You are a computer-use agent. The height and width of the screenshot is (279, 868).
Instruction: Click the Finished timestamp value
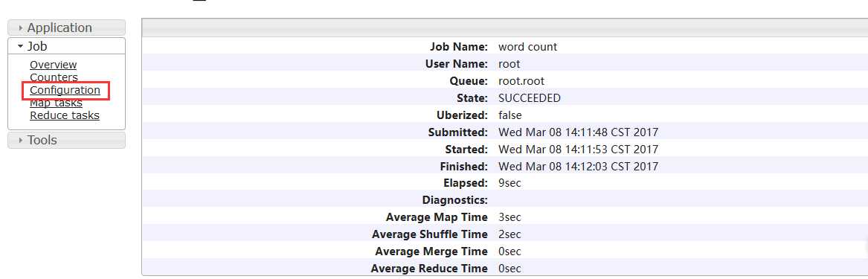point(578,167)
